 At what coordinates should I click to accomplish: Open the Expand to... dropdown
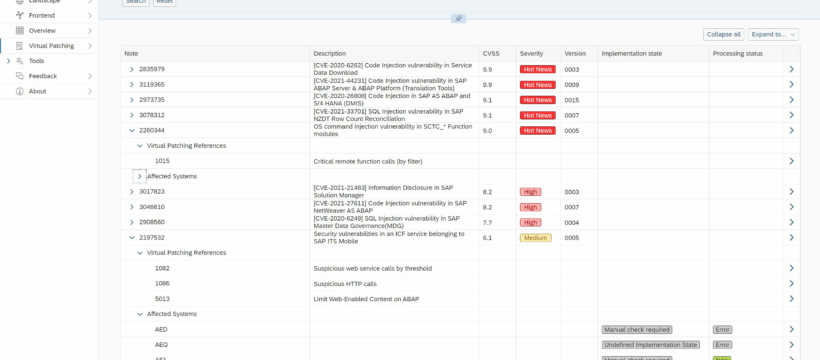(773, 35)
